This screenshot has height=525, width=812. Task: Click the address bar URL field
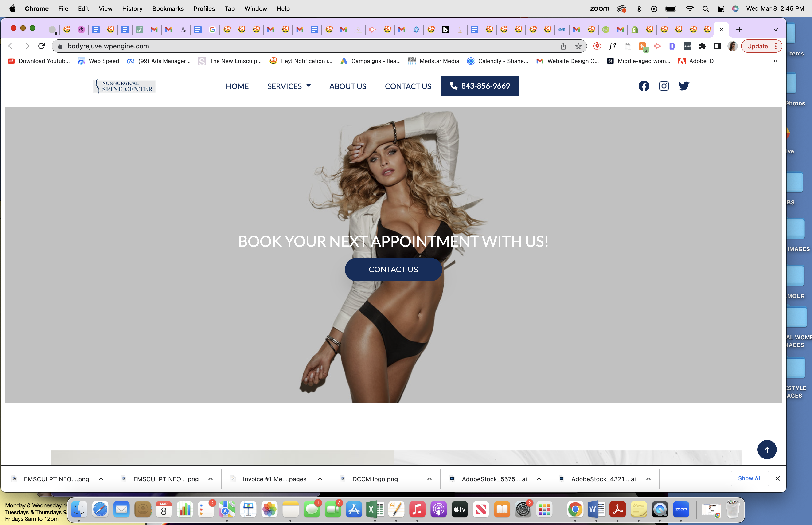(x=307, y=46)
